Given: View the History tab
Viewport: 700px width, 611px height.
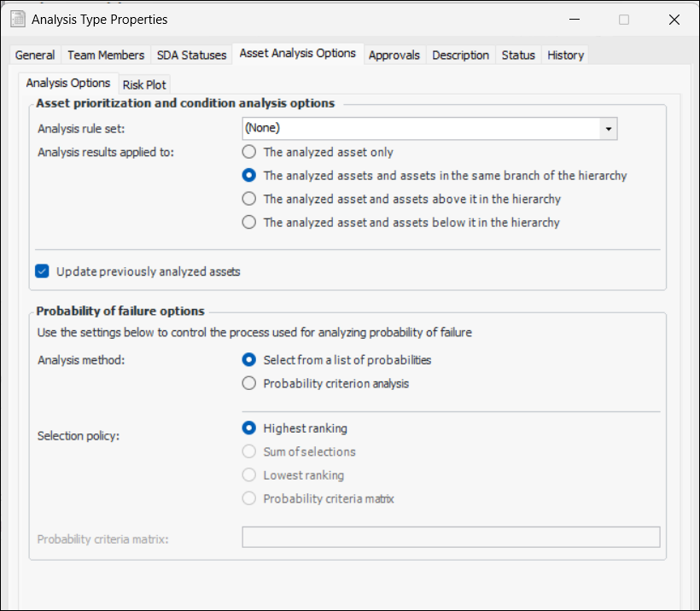Looking at the screenshot, I should [x=566, y=55].
